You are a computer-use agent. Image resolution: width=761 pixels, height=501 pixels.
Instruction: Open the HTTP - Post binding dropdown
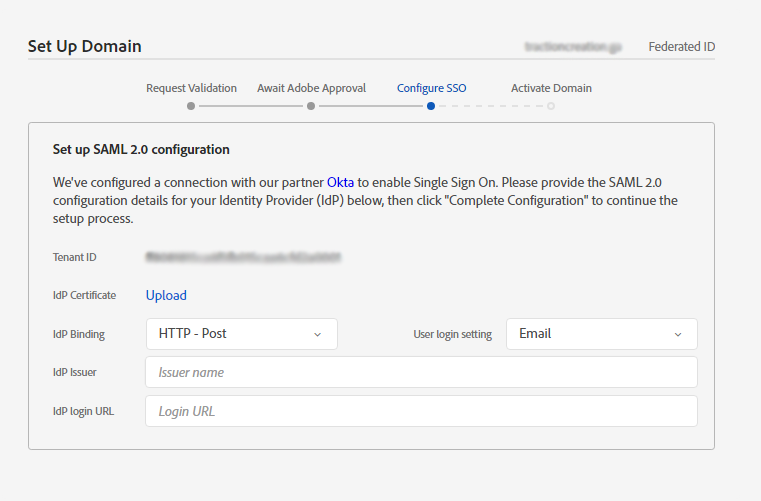pos(241,334)
